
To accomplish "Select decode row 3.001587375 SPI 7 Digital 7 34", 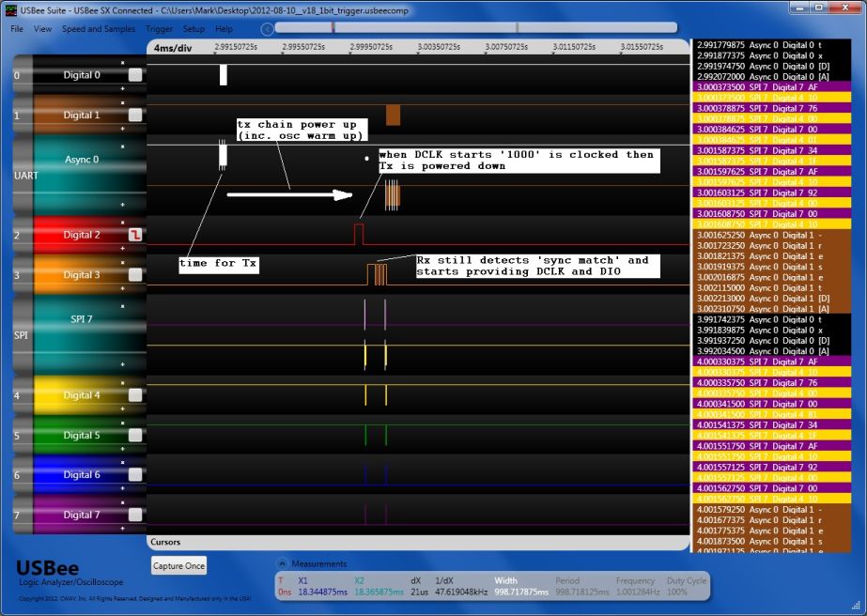I will [x=771, y=150].
